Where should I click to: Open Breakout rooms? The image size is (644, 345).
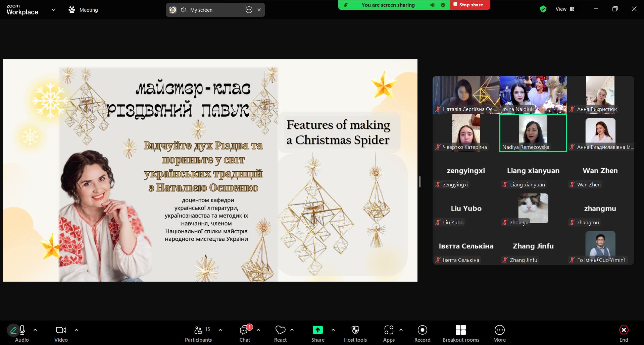(461, 334)
